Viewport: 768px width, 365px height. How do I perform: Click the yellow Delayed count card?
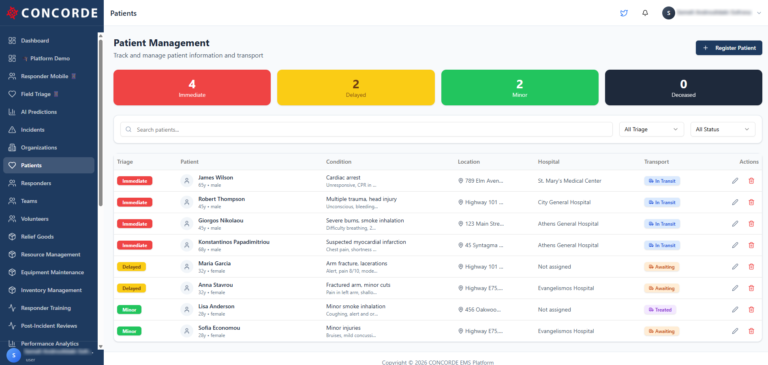356,87
